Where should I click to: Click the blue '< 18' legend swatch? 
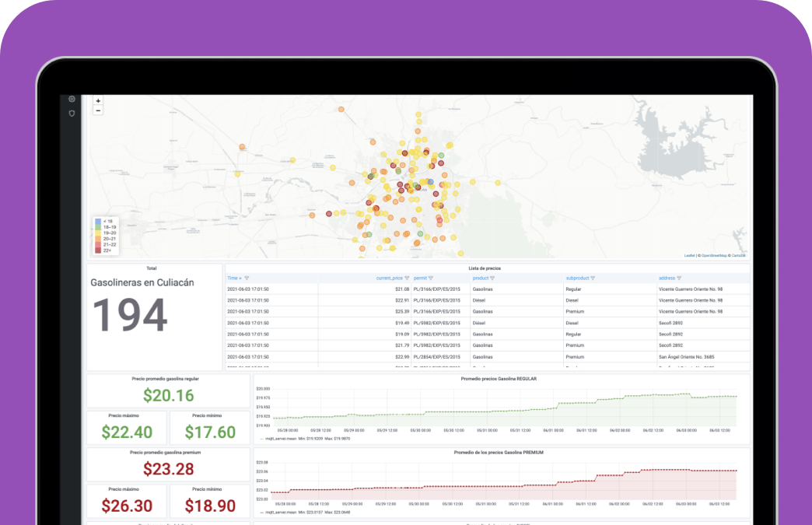pos(98,222)
